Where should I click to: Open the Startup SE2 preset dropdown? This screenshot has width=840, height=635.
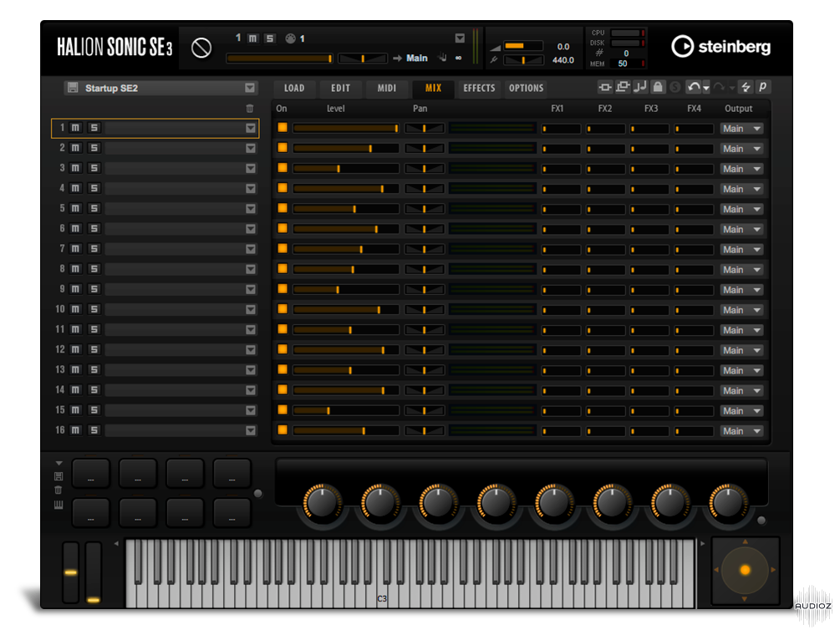pyautogui.click(x=250, y=88)
